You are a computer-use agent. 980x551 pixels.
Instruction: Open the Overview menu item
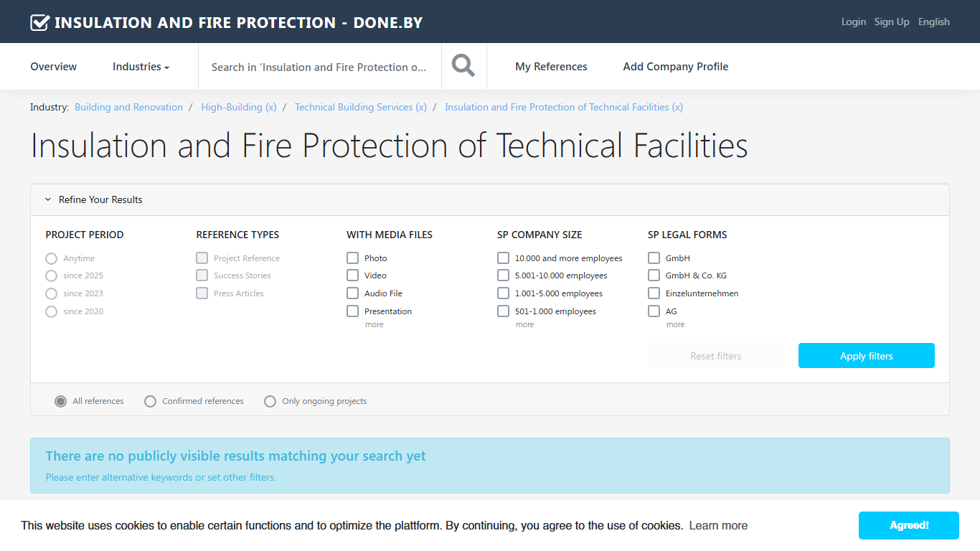[53, 67]
